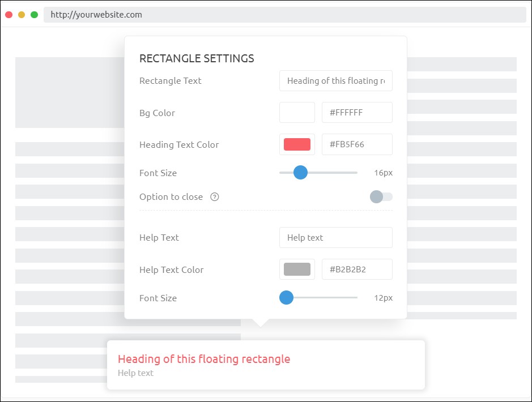Open the Heading Text Color red swatch
The height and width of the screenshot is (402, 532).
[x=297, y=144]
